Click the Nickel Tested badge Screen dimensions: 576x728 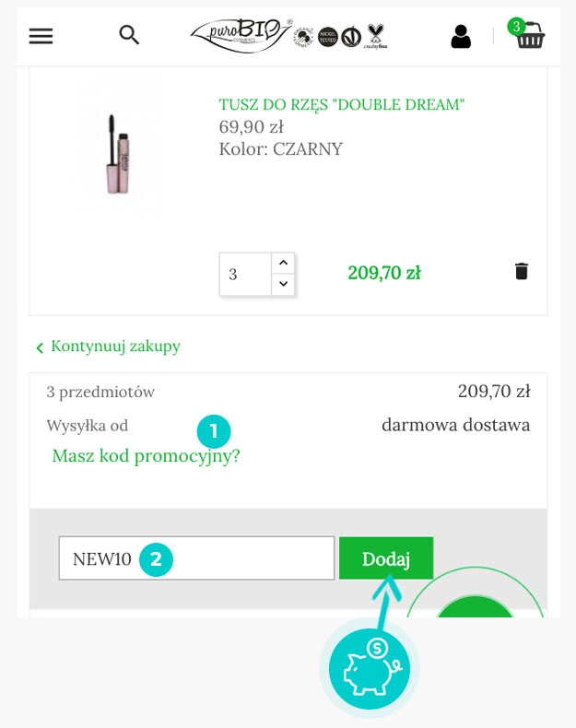[x=327, y=37]
